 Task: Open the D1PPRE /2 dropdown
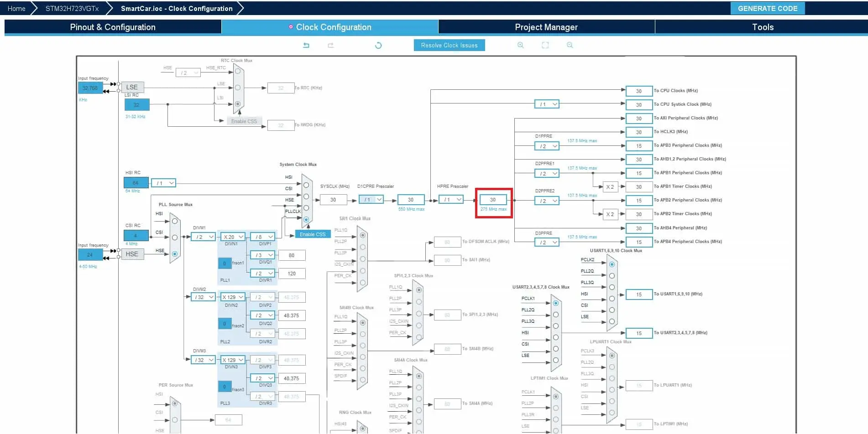pyautogui.click(x=547, y=146)
